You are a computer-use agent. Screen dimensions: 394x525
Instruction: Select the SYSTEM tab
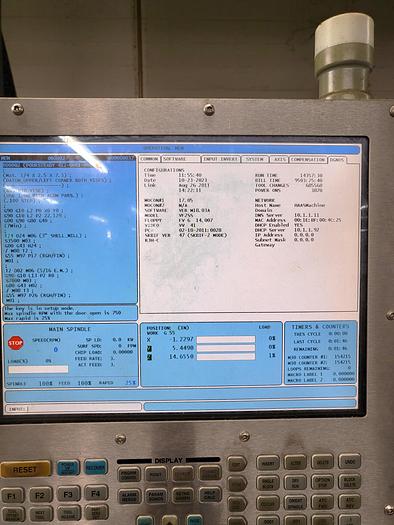pyautogui.click(x=255, y=159)
